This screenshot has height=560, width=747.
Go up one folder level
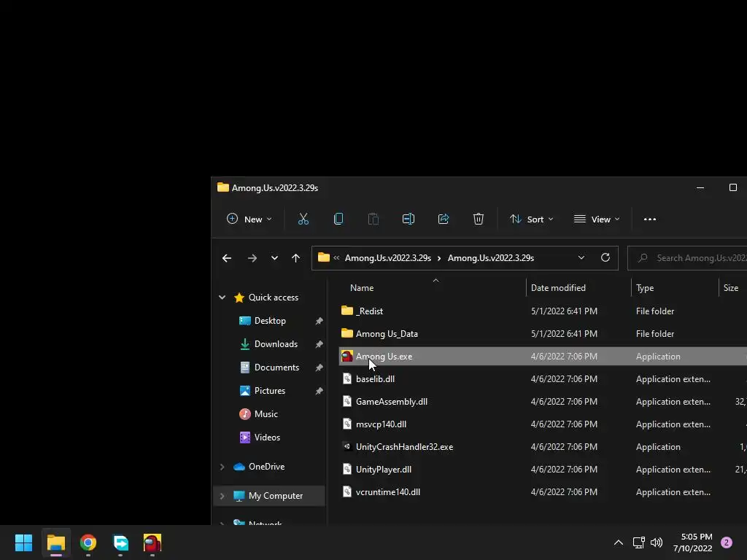tap(296, 258)
